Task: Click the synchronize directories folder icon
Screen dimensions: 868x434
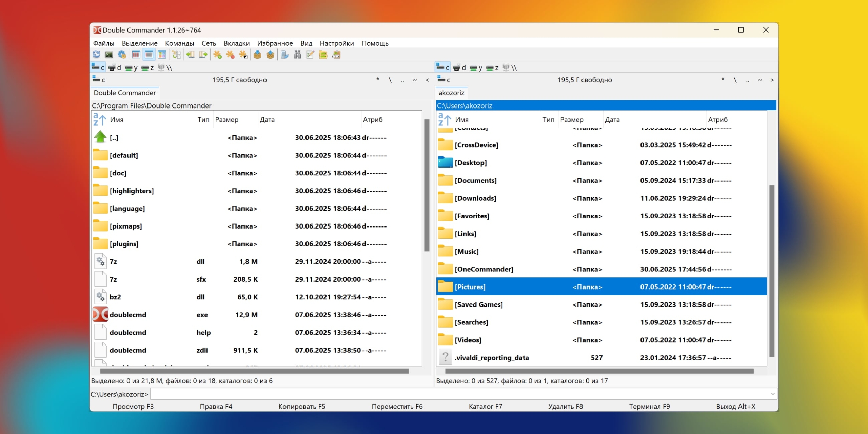Action: [x=323, y=55]
